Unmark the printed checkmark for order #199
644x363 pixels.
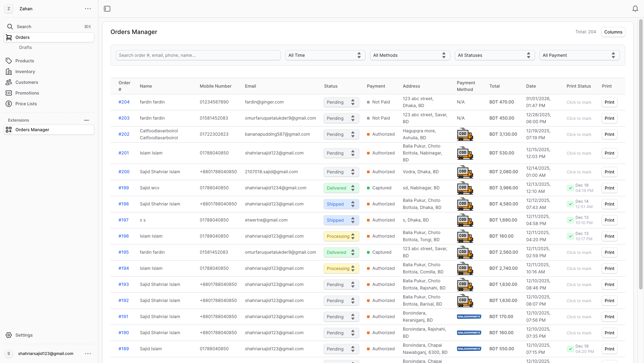tap(570, 188)
